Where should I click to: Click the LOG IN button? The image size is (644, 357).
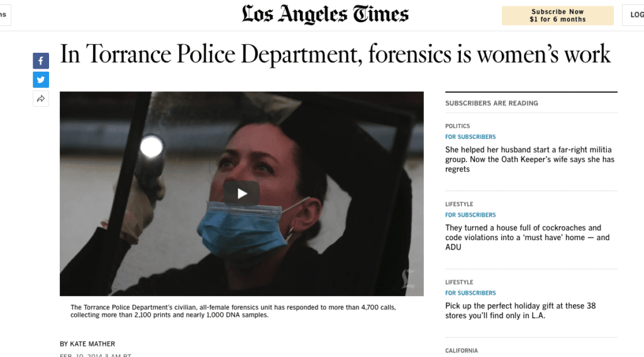click(633, 15)
